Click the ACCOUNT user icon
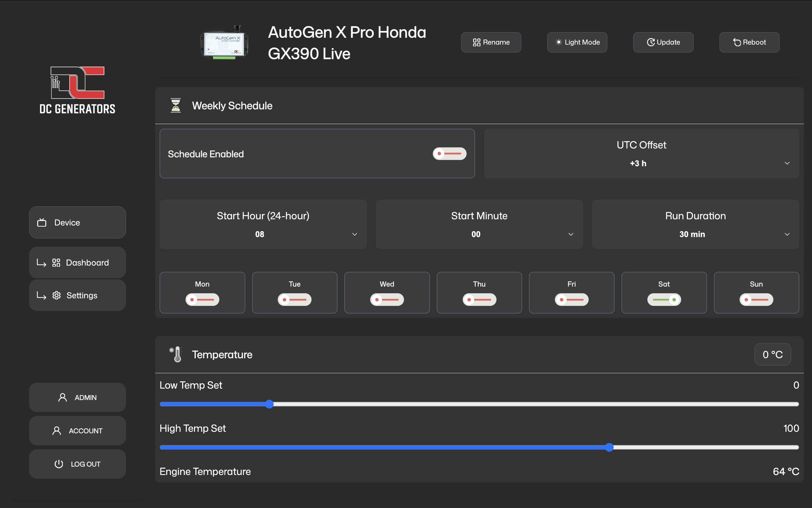 tap(57, 431)
